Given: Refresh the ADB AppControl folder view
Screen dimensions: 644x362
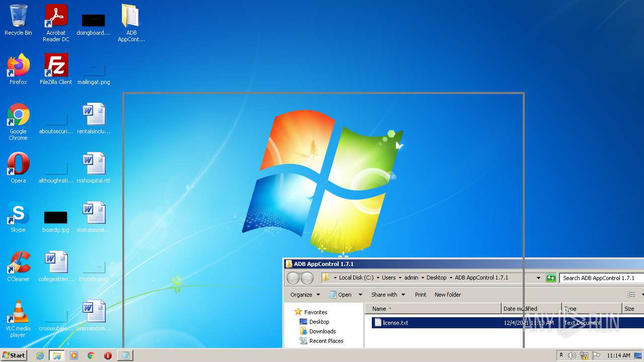Looking at the screenshot, I should coord(551,278).
